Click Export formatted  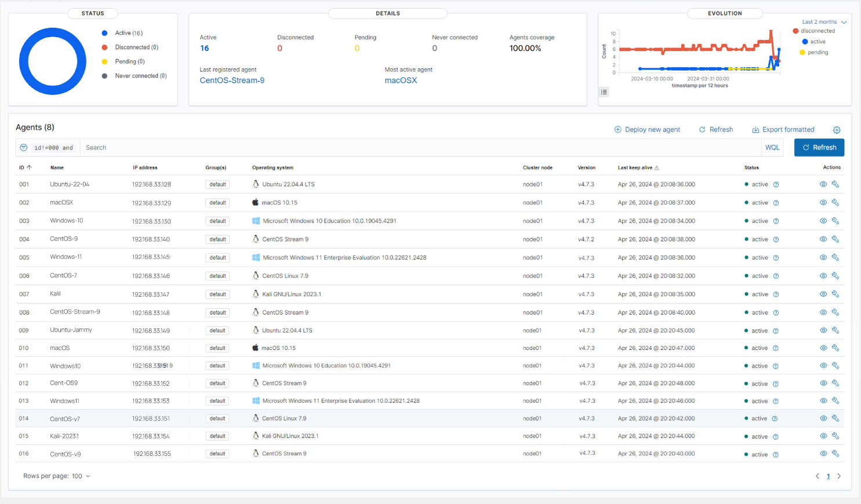[783, 130]
